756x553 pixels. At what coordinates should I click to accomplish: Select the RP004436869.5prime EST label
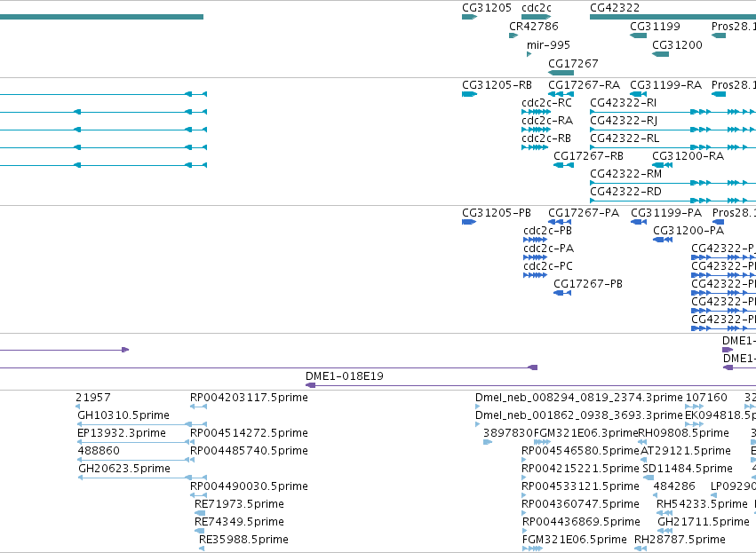[582, 522]
